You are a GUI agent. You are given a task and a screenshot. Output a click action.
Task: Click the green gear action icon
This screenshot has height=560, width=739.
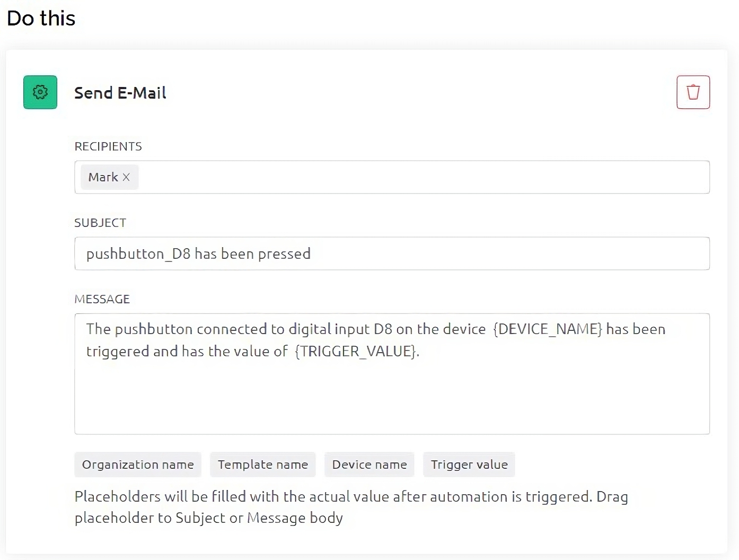[x=40, y=92]
